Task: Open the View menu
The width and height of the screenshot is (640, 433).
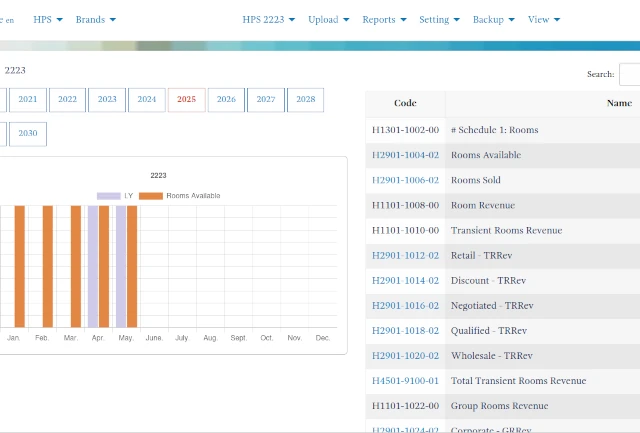Action: pos(543,19)
